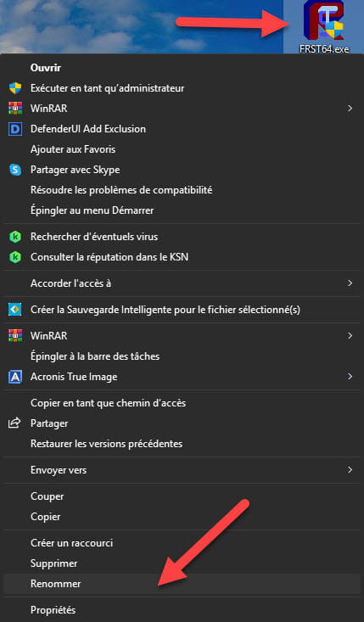The height and width of the screenshot is (622, 364).
Task: Click the share icon next to Partager
Action: (x=14, y=423)
